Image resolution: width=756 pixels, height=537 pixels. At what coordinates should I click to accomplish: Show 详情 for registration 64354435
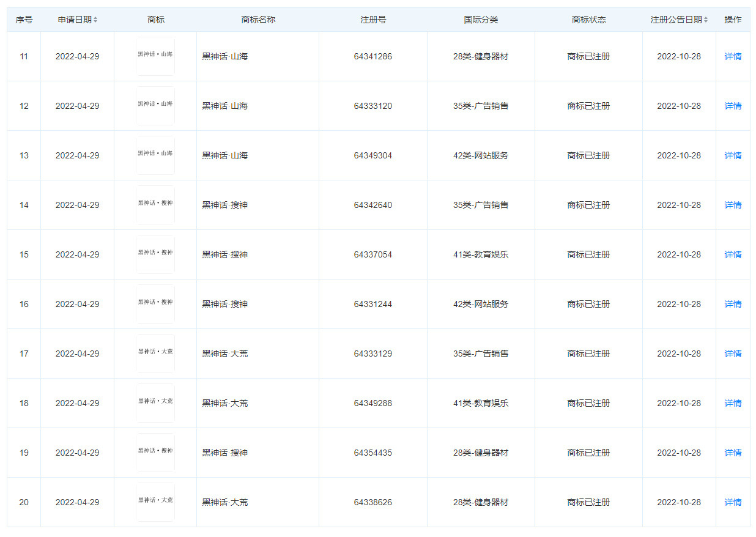[x=733, y=453]
